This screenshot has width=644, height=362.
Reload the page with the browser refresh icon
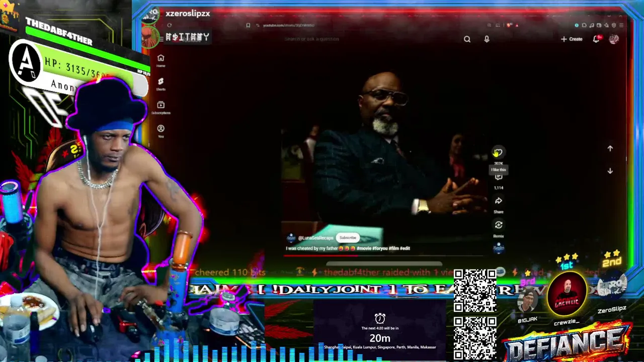tap(170, 25)
